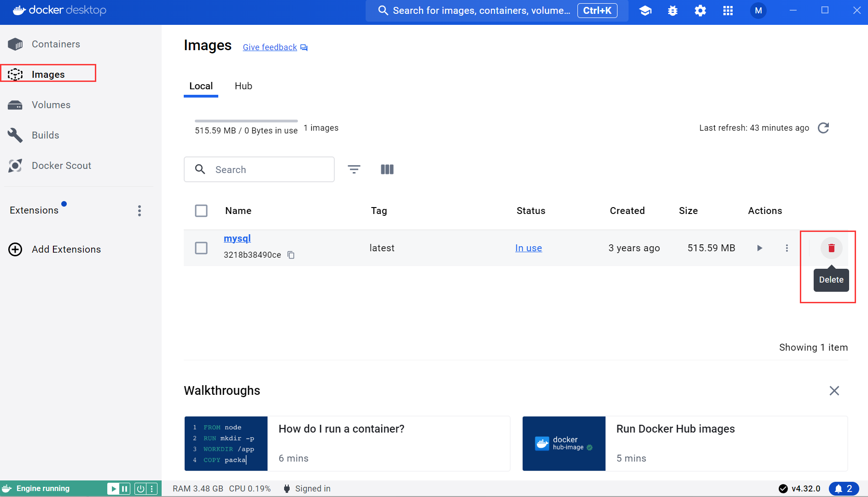The image size is (868, 497).
Task: Click the Add Extensions plus icon
Action: coord(15,249)
